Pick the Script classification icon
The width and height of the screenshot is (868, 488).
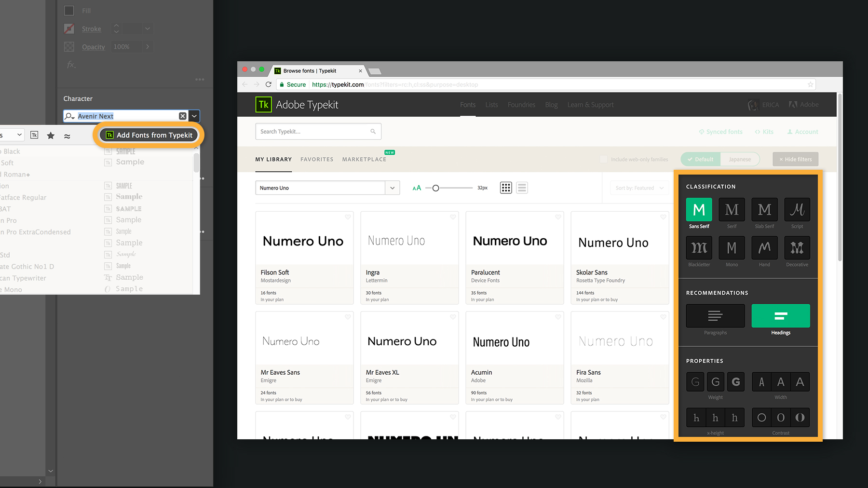pos(797,210)
